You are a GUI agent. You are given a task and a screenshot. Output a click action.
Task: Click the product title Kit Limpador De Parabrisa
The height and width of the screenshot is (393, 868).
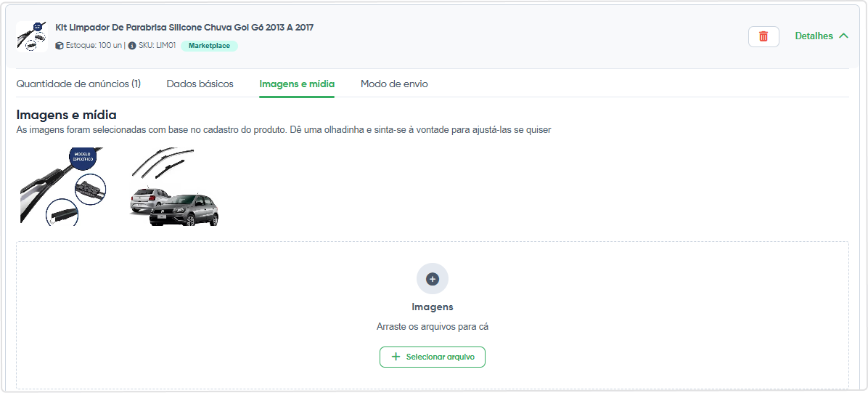[184, 27]
